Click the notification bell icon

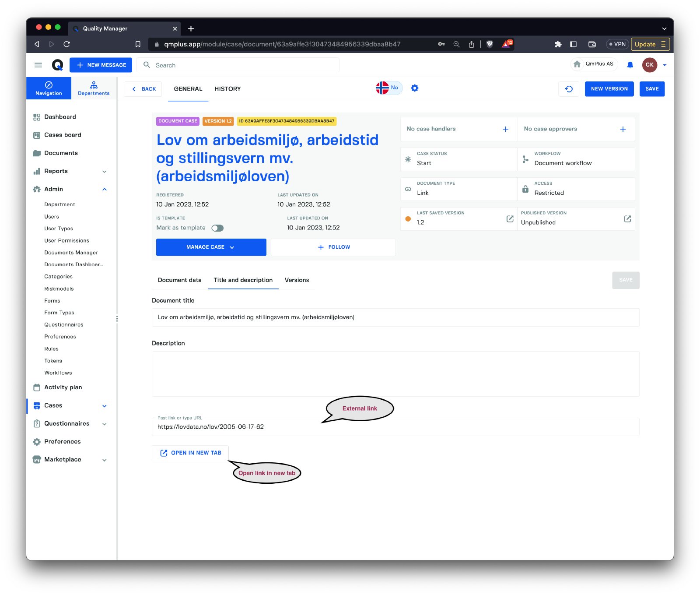click(x=630, y=65)
